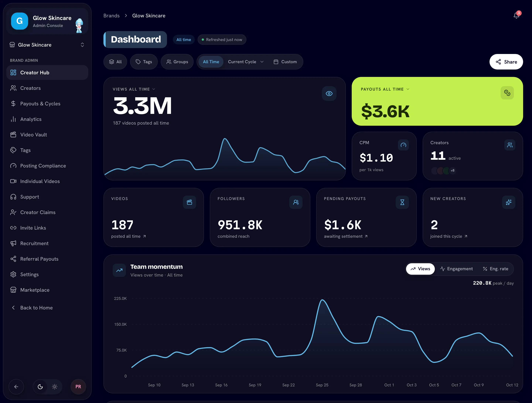Screen dimensions: 532x403
Task: Switch to light mode sun toggle
Action: pos(55,387)
